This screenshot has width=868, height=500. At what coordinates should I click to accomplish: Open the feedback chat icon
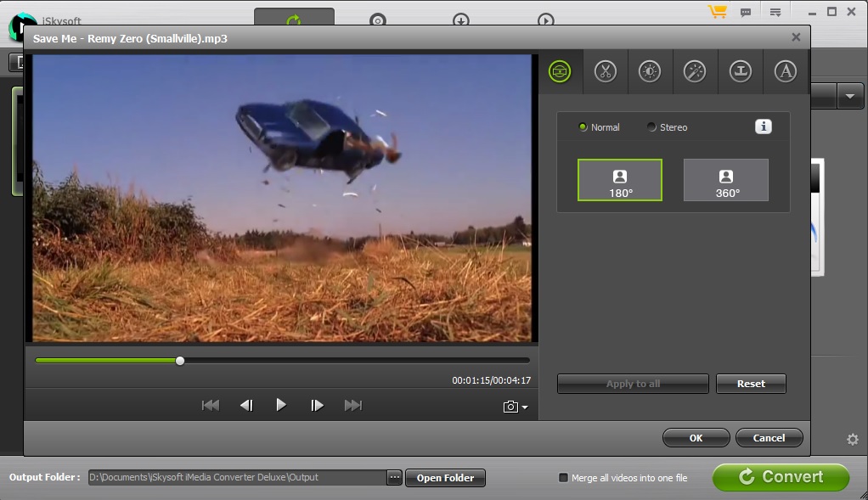(746, 12)
